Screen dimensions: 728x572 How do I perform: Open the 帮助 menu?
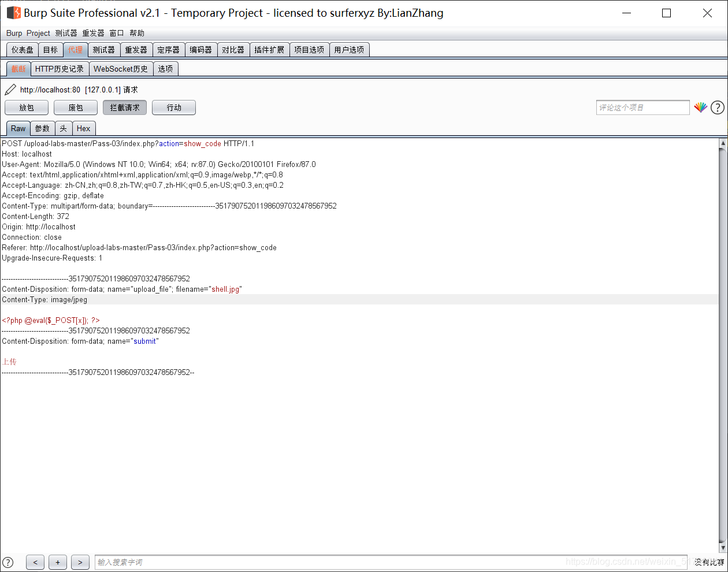point(137,33)
